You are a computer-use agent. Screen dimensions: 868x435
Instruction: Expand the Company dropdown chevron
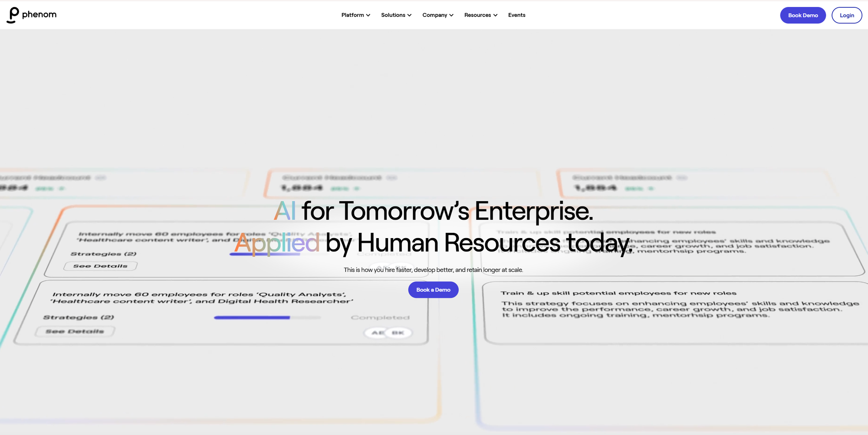(451, 15)
